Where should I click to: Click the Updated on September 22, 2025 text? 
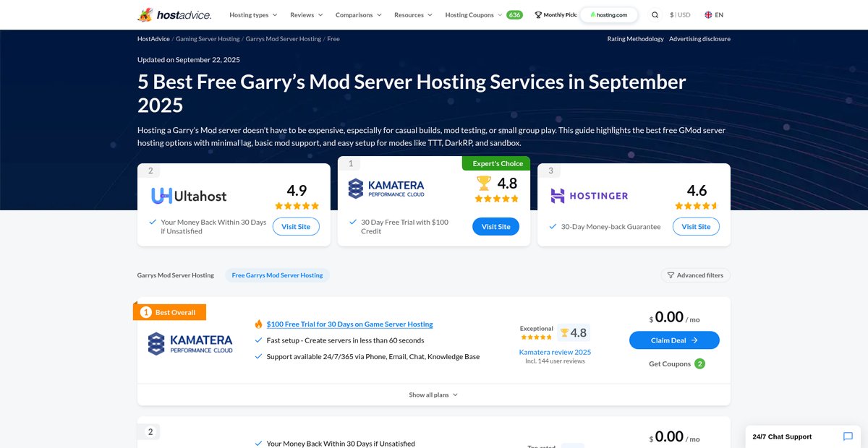[x=189, y=59]
